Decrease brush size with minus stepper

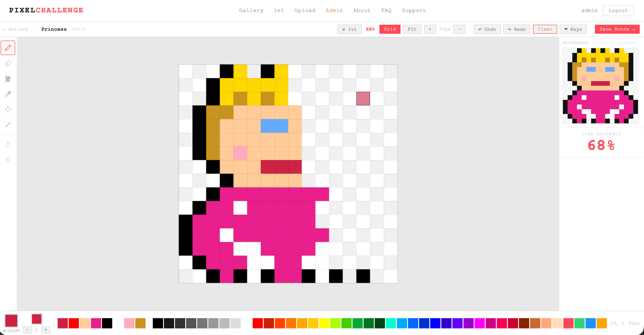point(28,330)
